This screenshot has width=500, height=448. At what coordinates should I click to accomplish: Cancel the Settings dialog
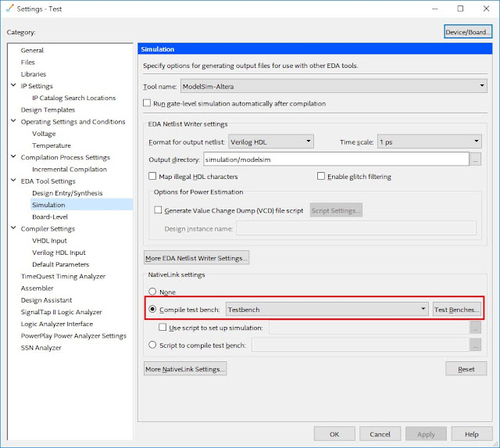point(380,434)
